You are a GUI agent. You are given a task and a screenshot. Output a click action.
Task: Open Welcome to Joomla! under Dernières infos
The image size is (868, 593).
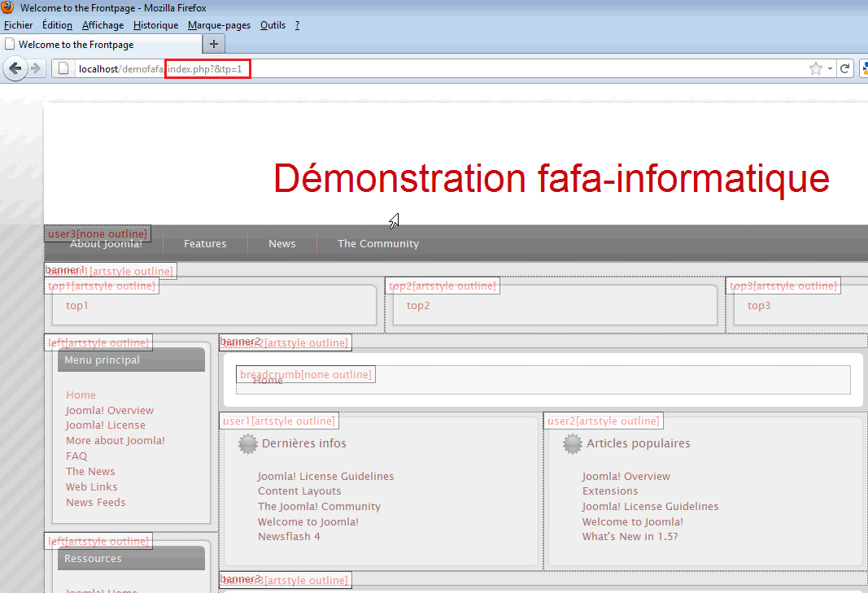coord(308,521)
